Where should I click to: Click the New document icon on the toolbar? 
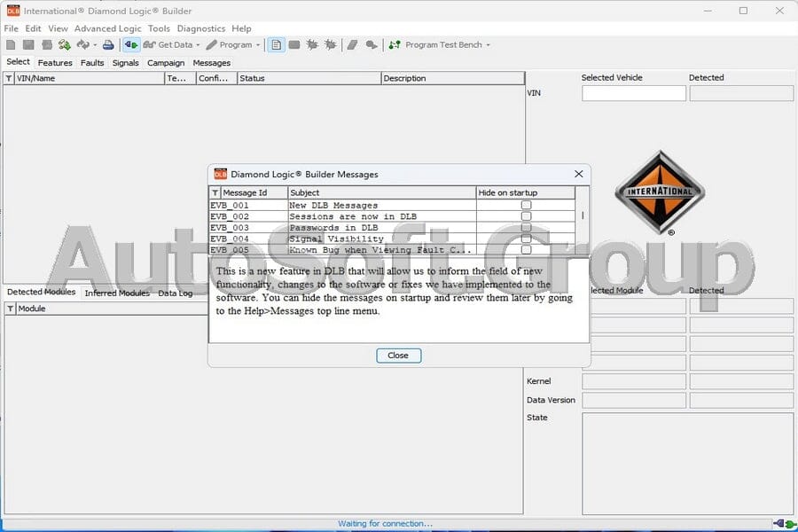[12, 45]
